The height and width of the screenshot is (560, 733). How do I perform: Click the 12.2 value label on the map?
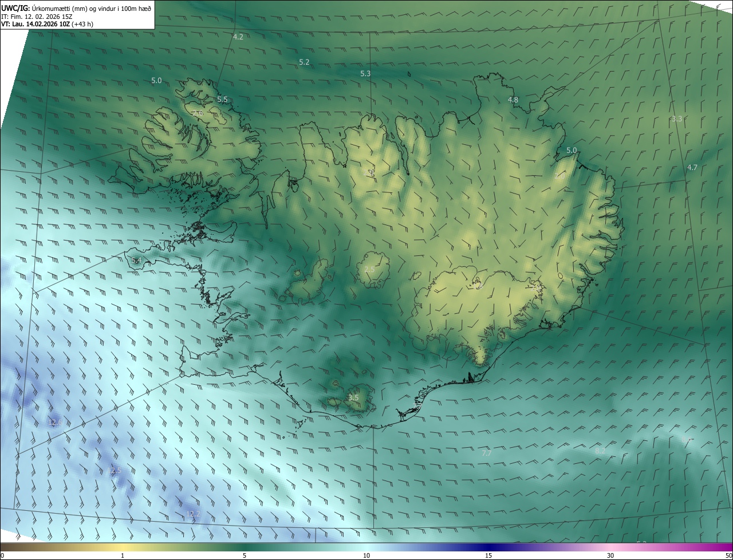coord(193,514)
